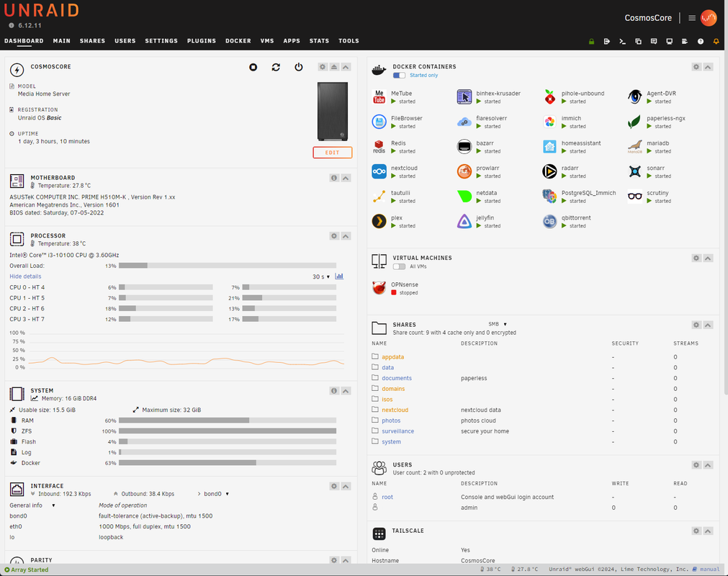Open the surveillance share link
The image size is (728, 576).
tap(398, 431)
